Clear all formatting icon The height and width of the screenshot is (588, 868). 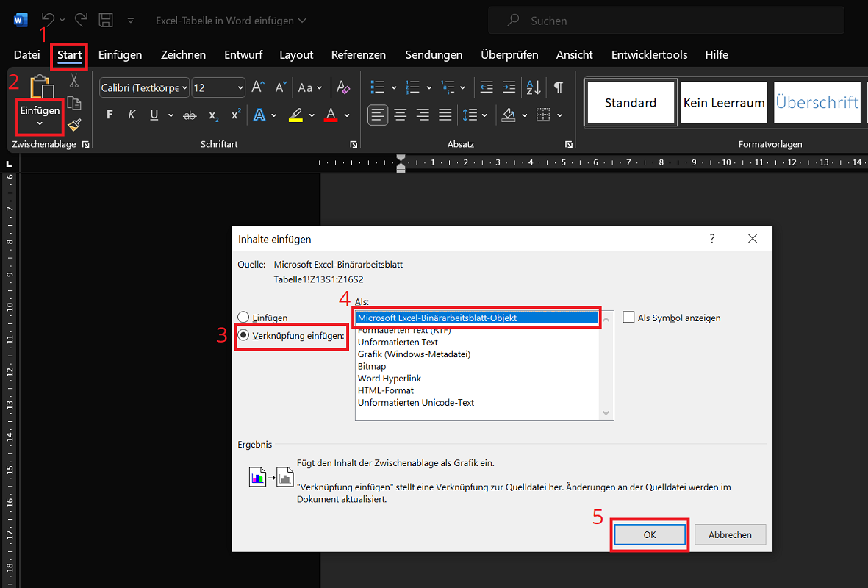pos(342,87)
